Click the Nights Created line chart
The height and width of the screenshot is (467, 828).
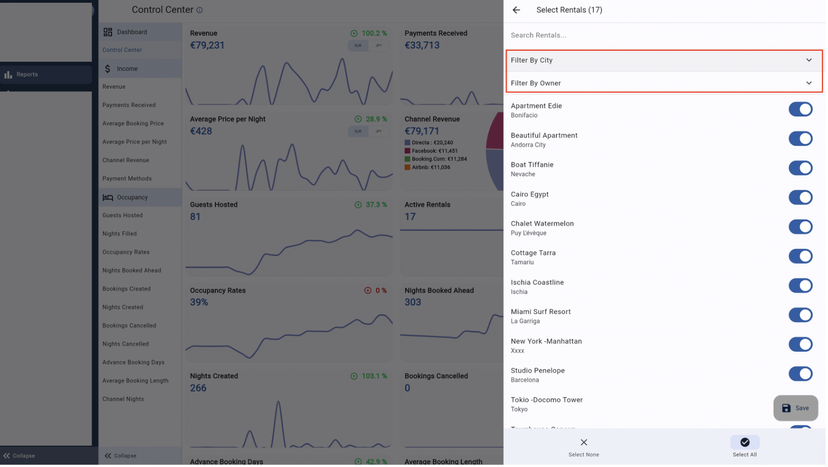pyautogui.click(x=290, y=425)
